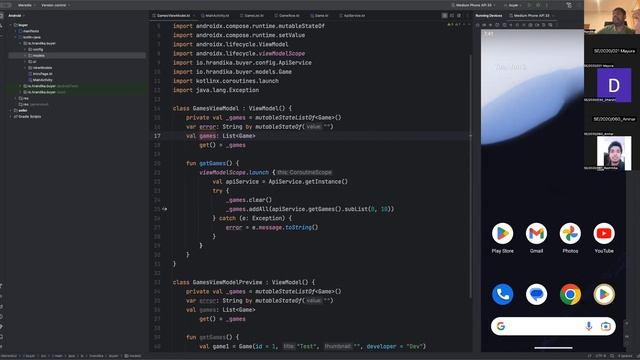
Task: Click emulator Rotate Left toolbar icon
Action: tap(497, 25)
